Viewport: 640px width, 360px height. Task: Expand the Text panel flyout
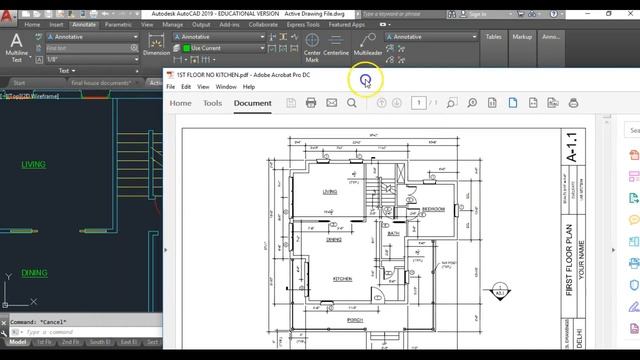tap(67, 71)
